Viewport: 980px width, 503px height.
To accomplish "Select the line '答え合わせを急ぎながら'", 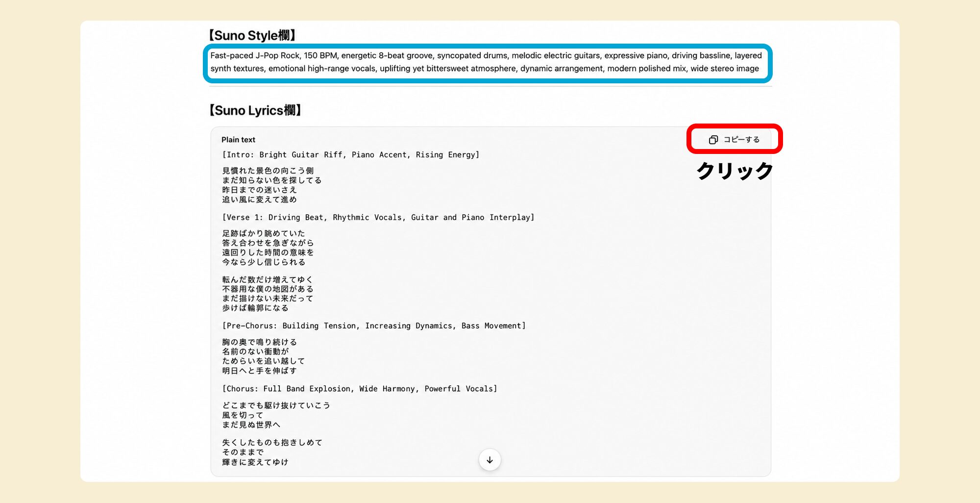I will tap(268, 243).
